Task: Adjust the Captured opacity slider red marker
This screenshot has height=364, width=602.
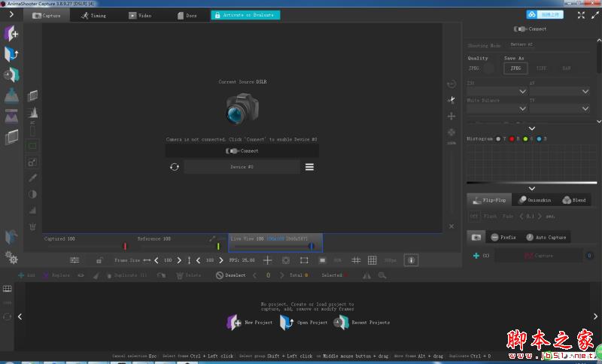Action: (x=125, y=246)
